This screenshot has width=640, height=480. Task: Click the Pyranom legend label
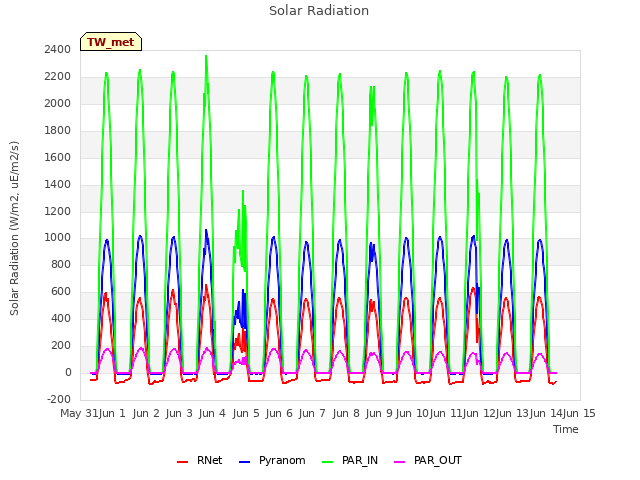click(x=282, y=460)
